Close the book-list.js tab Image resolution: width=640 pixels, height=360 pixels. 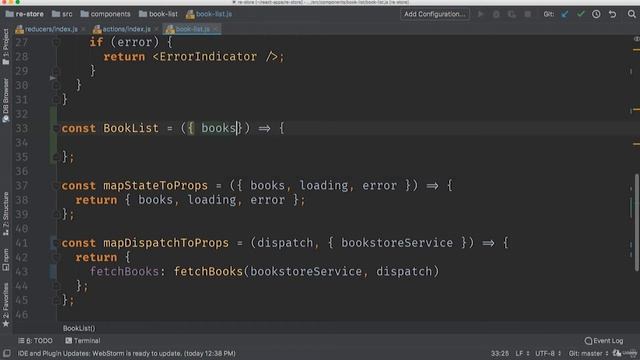tap(216, 29)
